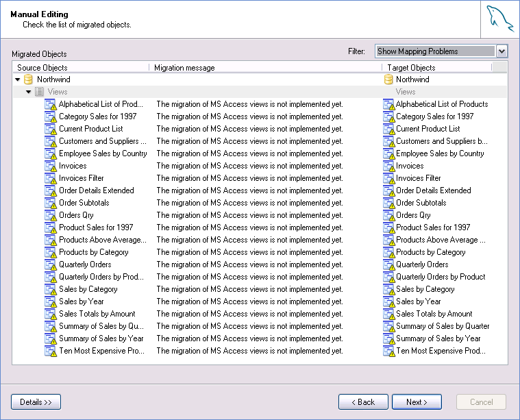Click the target Ten Most Expensive Prod... view icon
The height and width of the screenshot is (420, 520).
click(388, 351)
